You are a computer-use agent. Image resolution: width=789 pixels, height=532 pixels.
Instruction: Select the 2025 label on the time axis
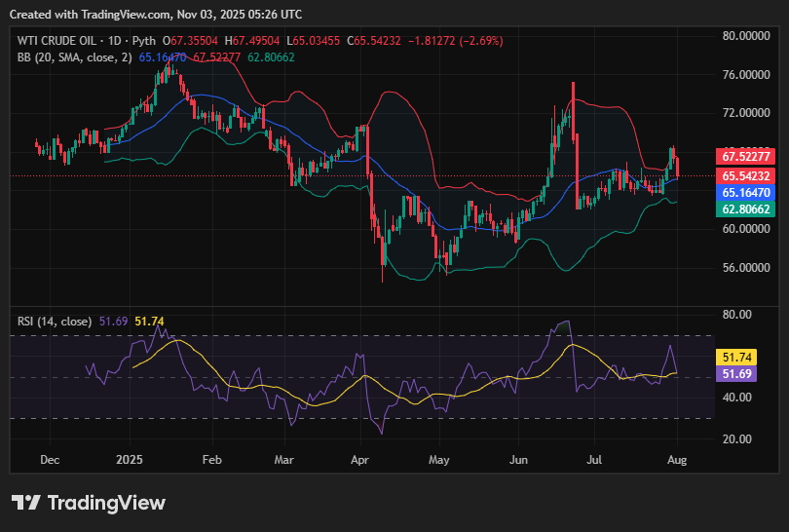point(130,459)
